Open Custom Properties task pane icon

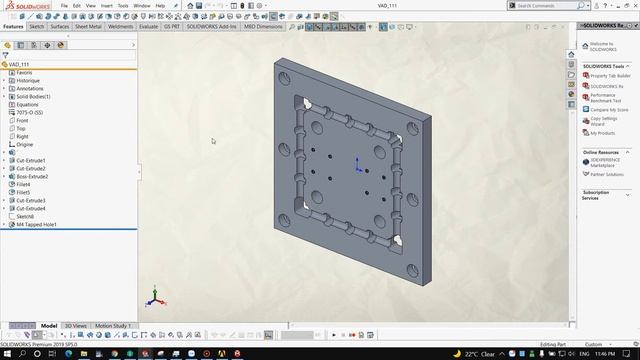[571, 104]
